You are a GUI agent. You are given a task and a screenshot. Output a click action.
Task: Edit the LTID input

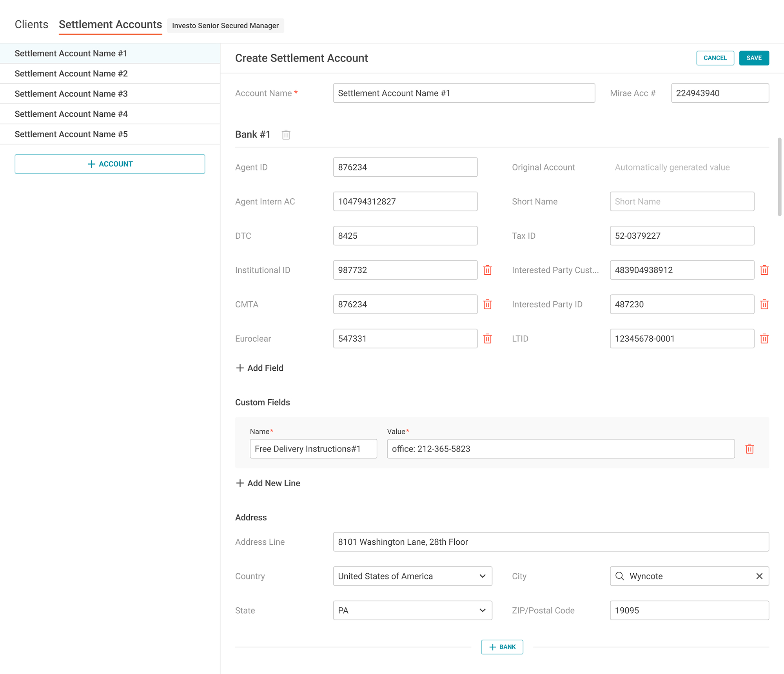pyautogui.click(x=682, y=339)
